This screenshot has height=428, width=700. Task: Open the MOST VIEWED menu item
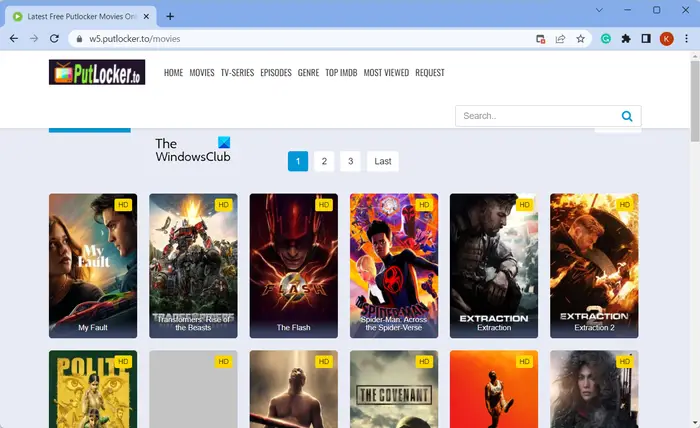[x=386, y=72]
